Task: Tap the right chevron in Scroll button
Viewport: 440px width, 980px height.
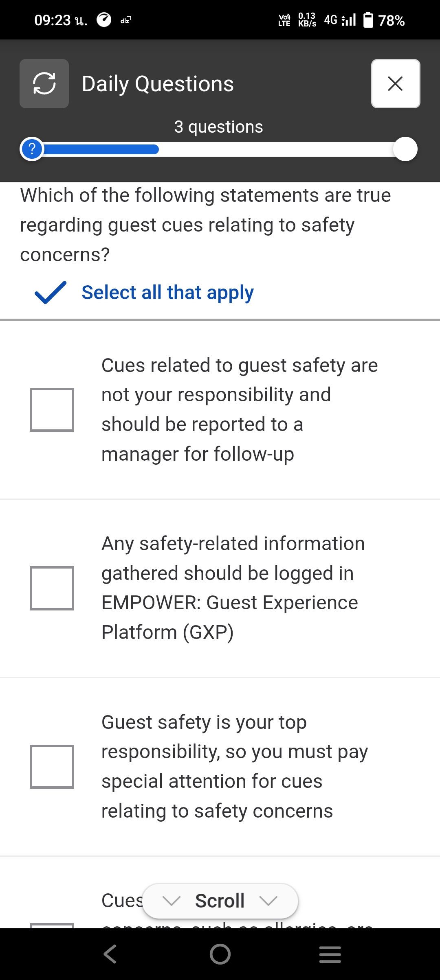Action: [268, 901]
